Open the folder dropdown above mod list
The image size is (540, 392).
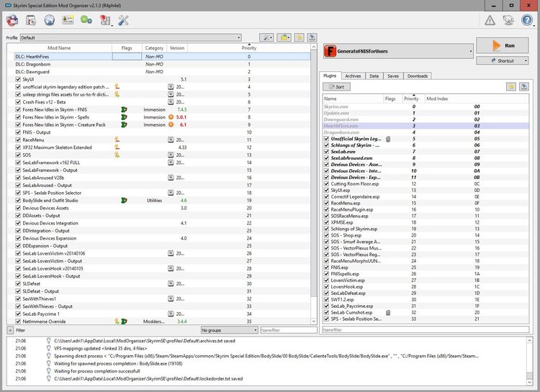point(284,37)
